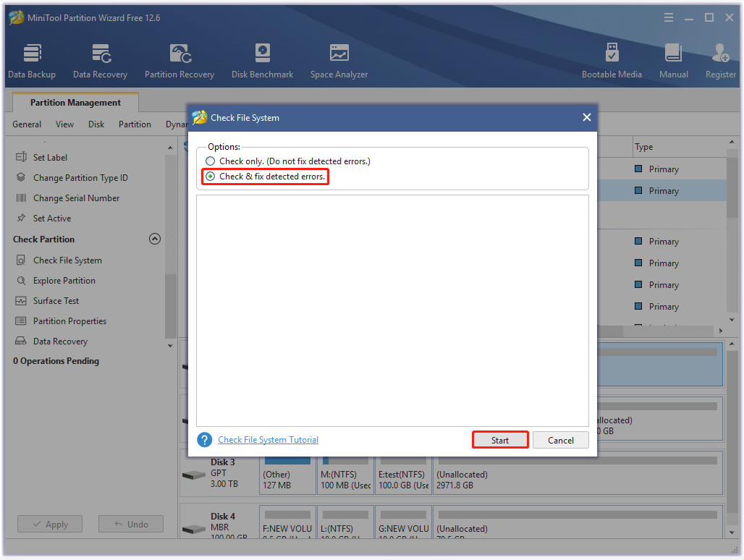Click the help question mark icon
Screen dimensions: 744x560
[205, 440]
